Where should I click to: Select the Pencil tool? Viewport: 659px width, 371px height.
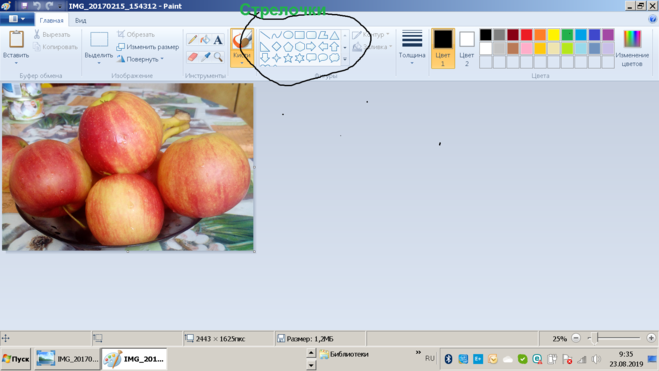[192, 39]
